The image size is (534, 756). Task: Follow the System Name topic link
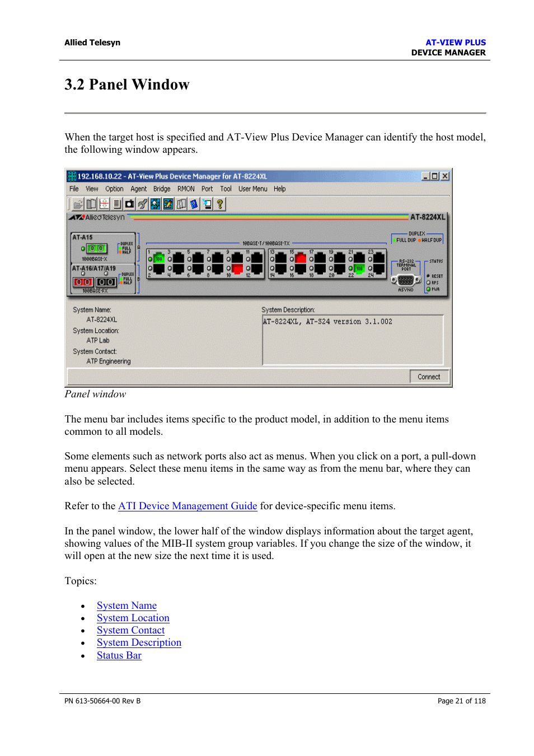pos(127,605)
